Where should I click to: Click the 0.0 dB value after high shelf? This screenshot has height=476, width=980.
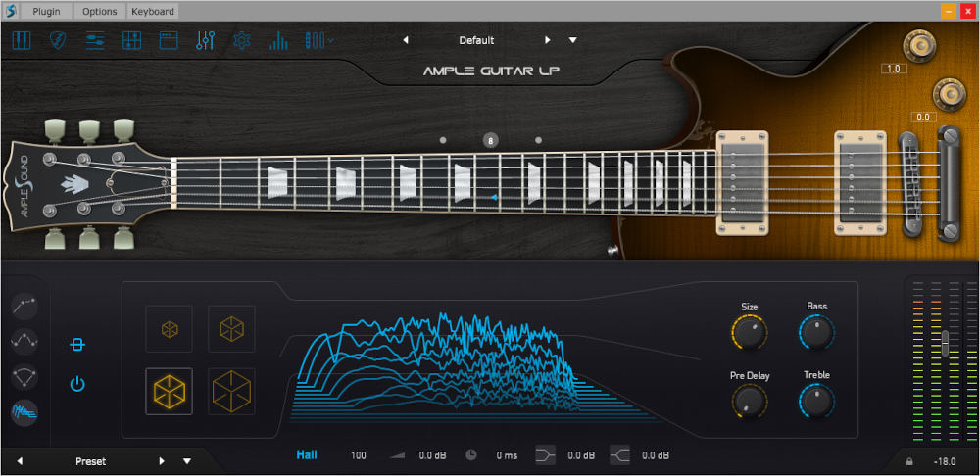tap(656, 455)
